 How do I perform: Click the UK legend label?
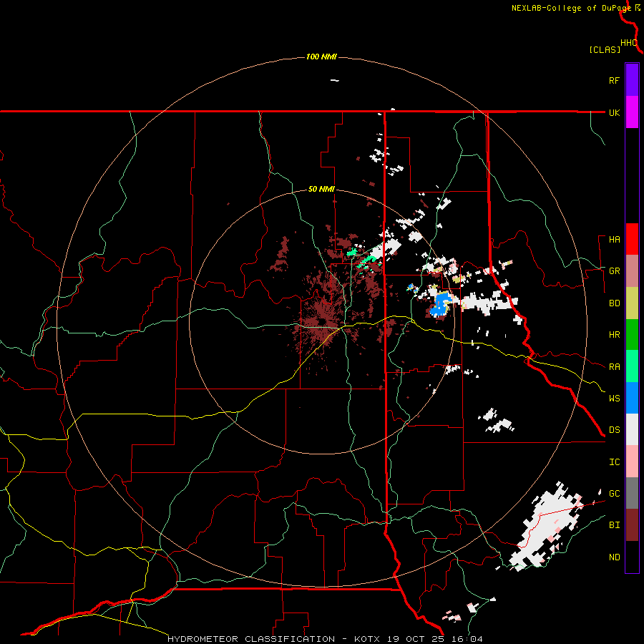pos(614,112)
